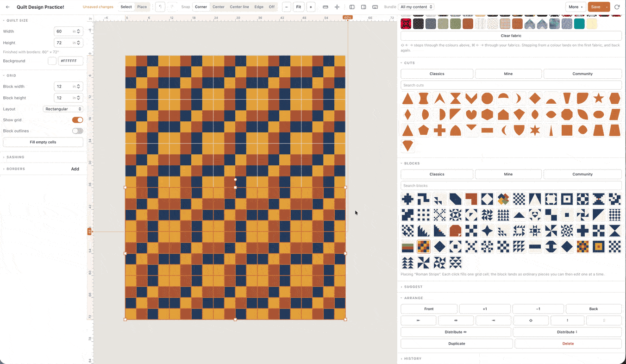
Task: Toggle the ruler measurement icon
Action: (326, 7)
